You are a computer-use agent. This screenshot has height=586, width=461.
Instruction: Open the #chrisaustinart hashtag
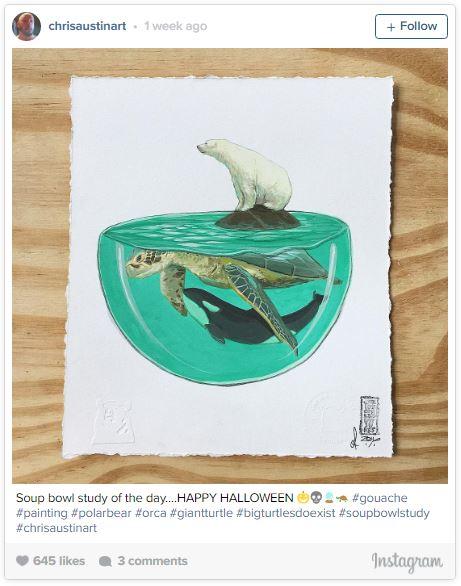[56, 528]
